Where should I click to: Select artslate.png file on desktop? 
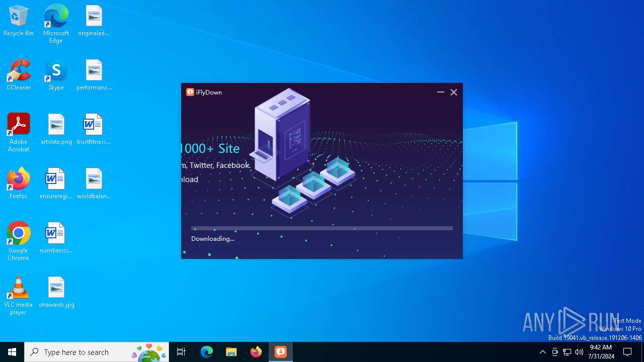tap(56, 130)
